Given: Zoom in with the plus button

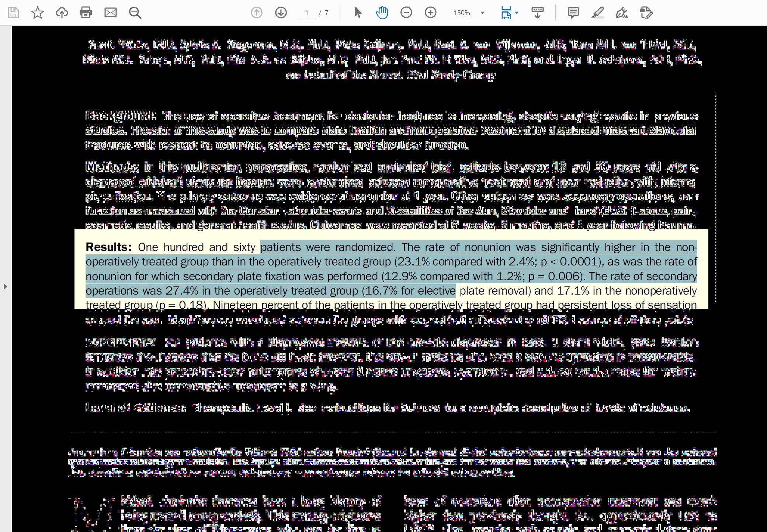Looking at the screenshot, I should (430, 13).
